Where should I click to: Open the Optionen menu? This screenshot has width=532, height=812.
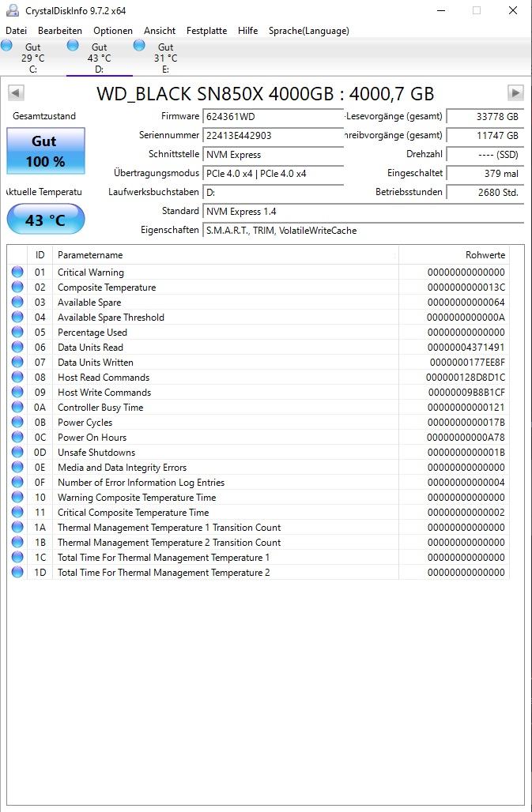(113, 31)
